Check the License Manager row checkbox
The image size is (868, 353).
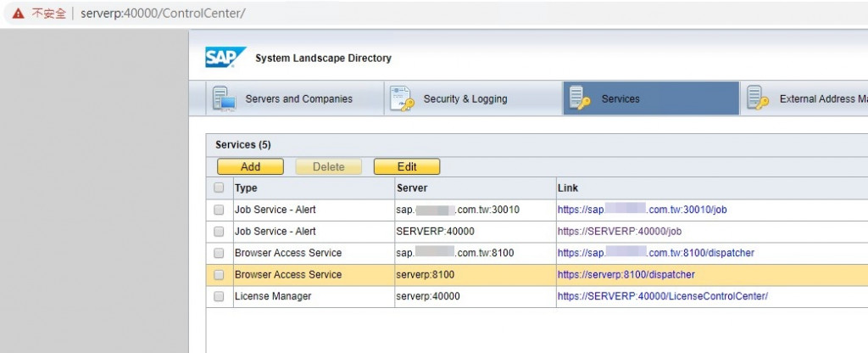[x=220, y=297]
